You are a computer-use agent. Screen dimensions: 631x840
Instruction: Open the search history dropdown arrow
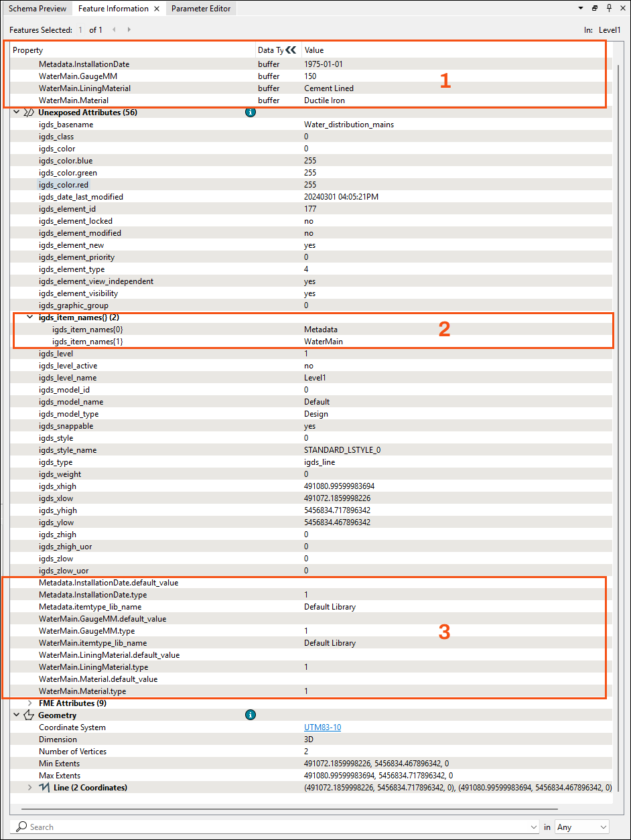tap(534, 827)
